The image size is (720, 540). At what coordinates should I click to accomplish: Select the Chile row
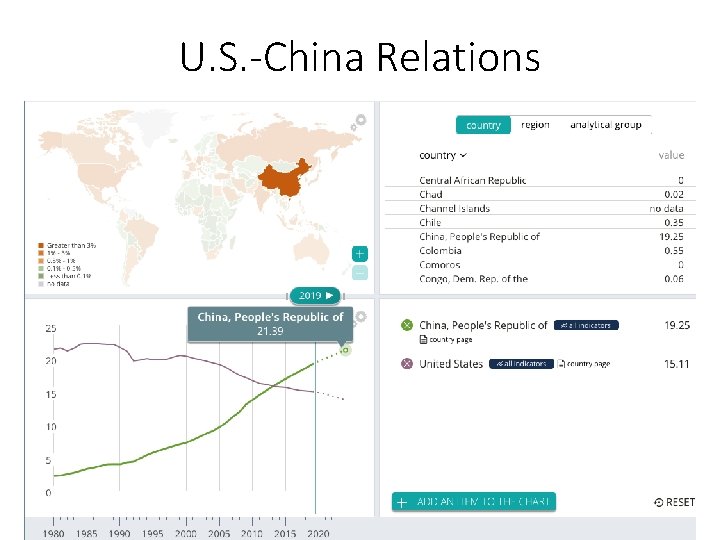[540, 222]
